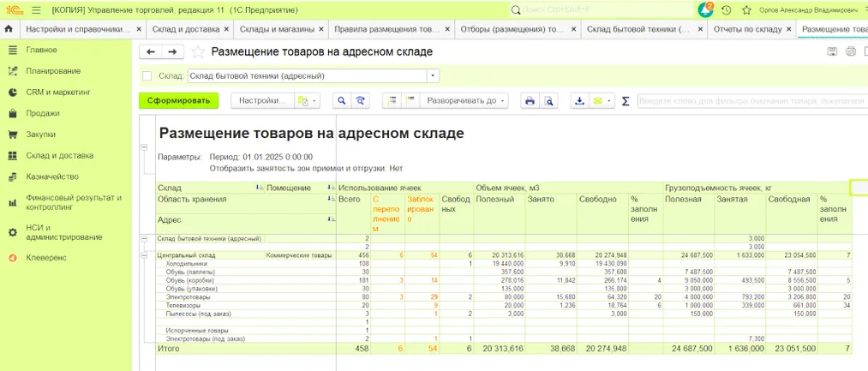Open notifications bell with badge
This screenshot has height=371, width=868.
click(705, 10)
